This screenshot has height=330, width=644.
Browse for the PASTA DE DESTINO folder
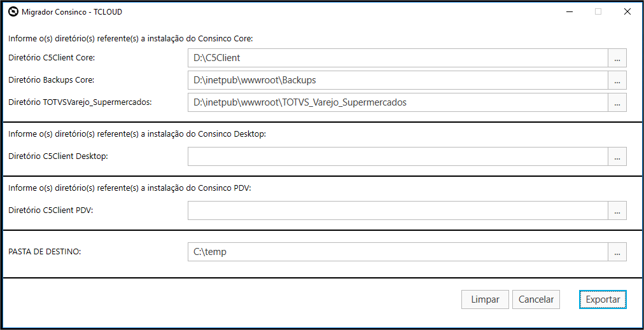point(617,252)
